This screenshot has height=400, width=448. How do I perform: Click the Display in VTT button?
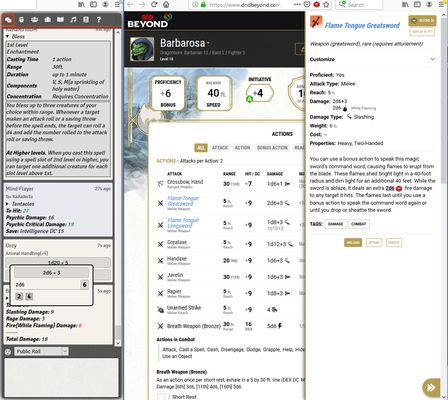(x=422, y=31)
